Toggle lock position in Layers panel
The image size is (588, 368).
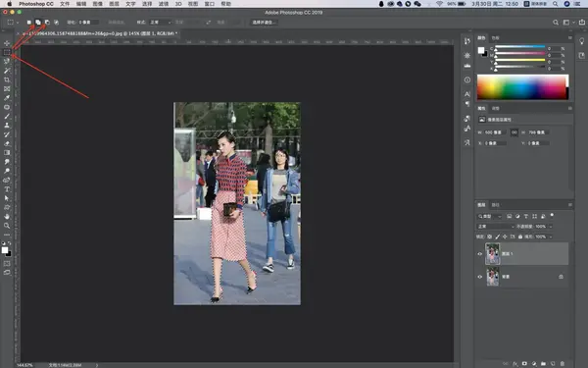click(505, 237)
